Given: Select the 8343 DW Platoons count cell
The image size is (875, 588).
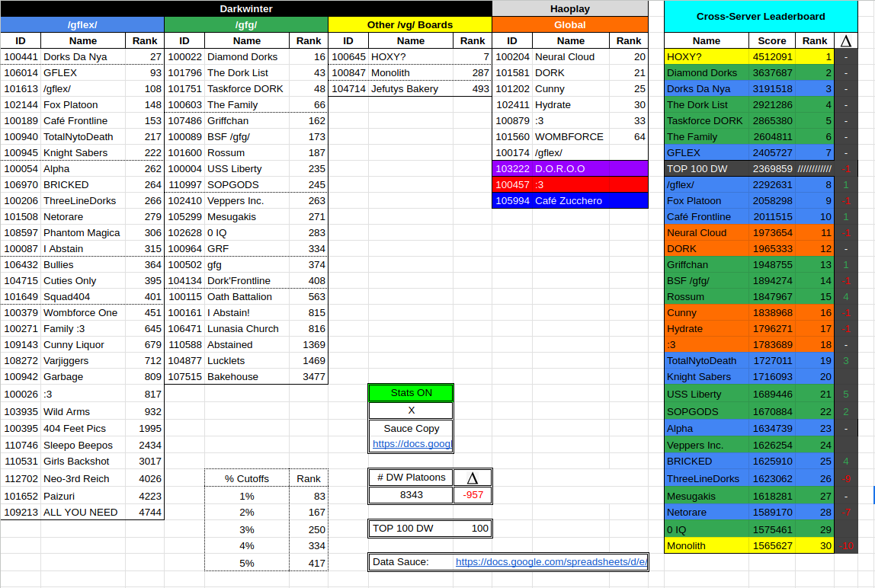Looking at the screenshot, I should [x=412, y=495].
